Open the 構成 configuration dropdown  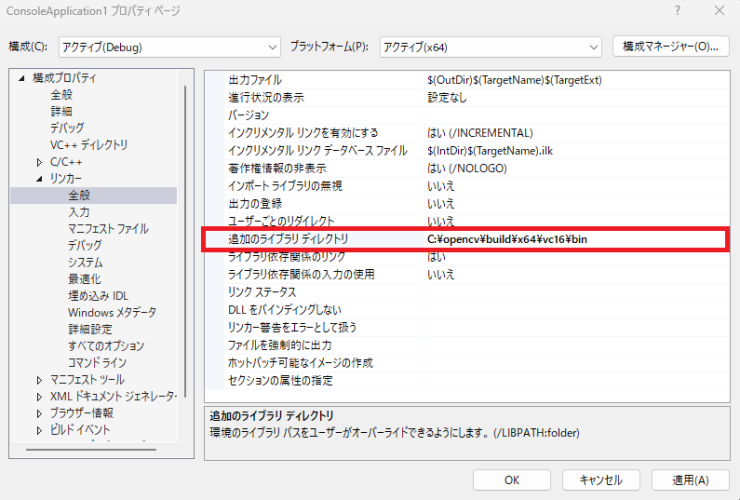pos(169,47)
